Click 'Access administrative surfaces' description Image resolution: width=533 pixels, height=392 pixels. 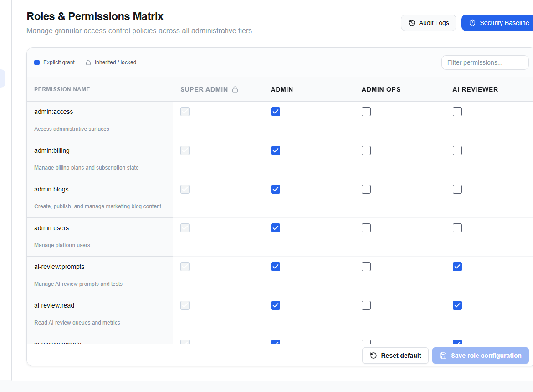(72, 129)
